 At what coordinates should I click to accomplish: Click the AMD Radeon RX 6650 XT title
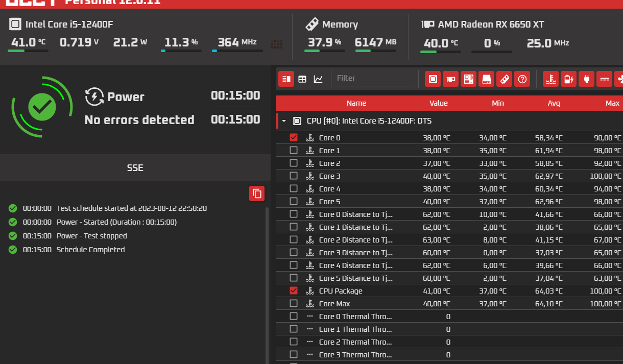click(491, 24)
